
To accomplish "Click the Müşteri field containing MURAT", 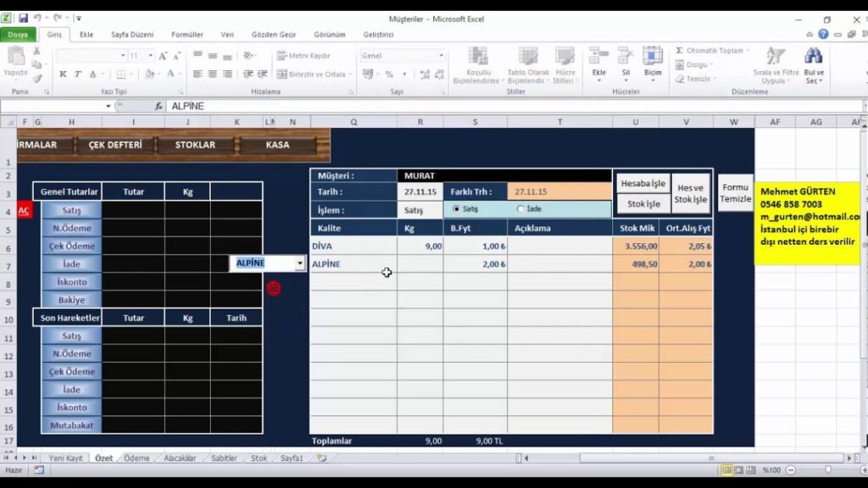I will tap(504, 175).
